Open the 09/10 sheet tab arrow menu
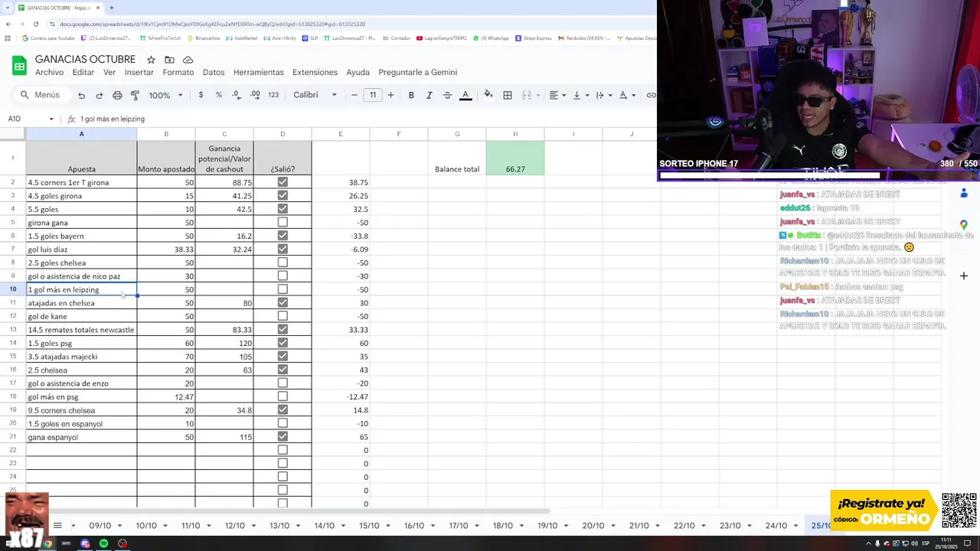 (119, 526)
